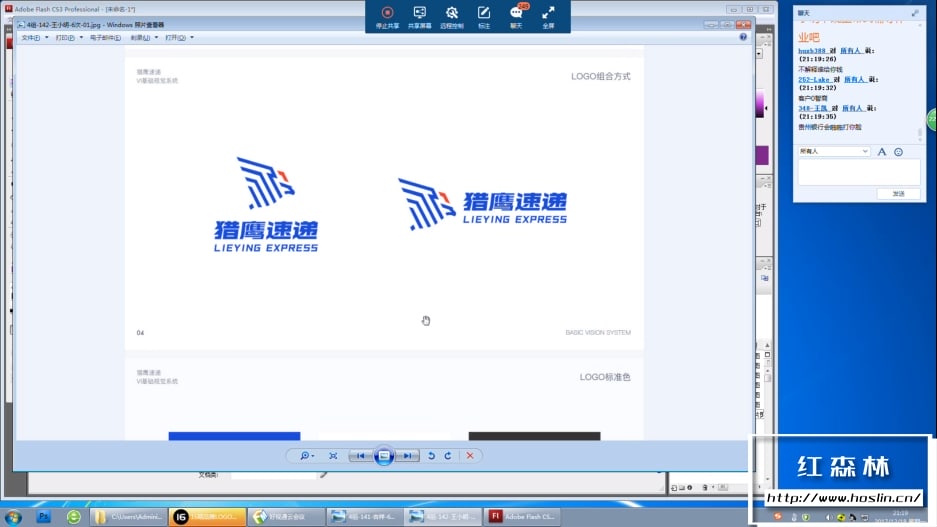The width and height of the screenshot is (937, 527).
Task: Pop out the chat panel with the corner icon
Action: tap(915, 13)
